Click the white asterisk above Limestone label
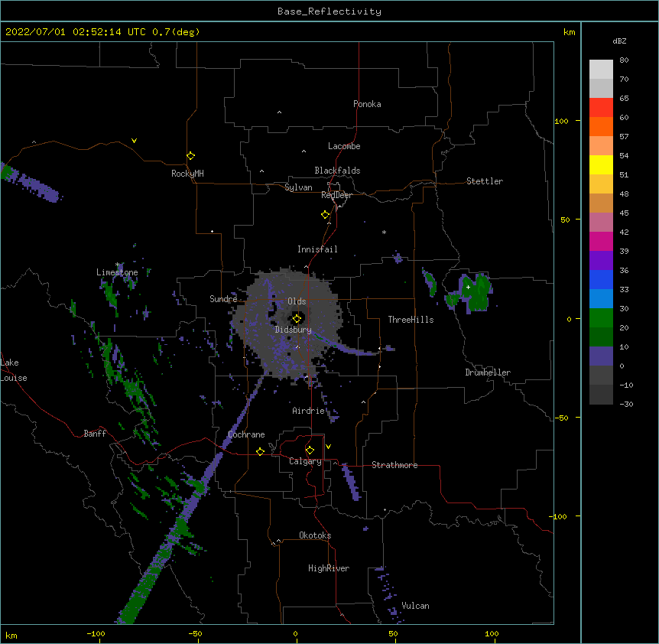The width and height of the screenshot is (659, 644). click(x=117, y=265)
